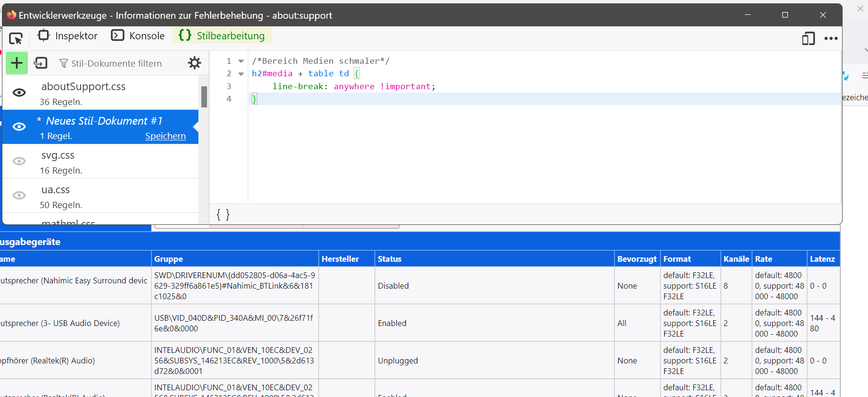The image size is (868, 397).
Task: Click the Speichern link
Action: (x=165, y=136)
